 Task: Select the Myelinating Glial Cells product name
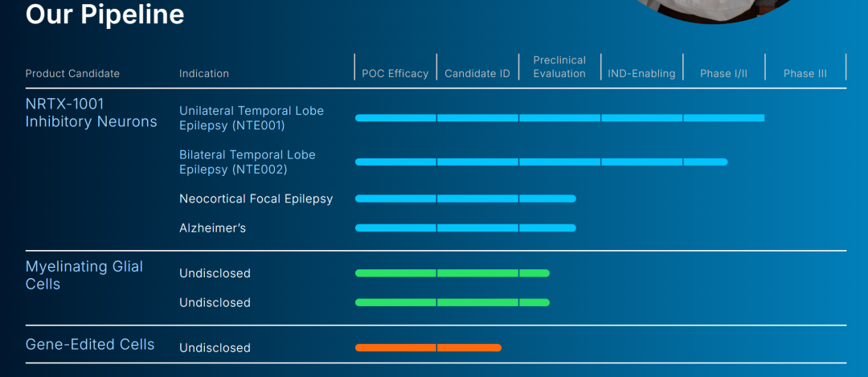point(84,275)
